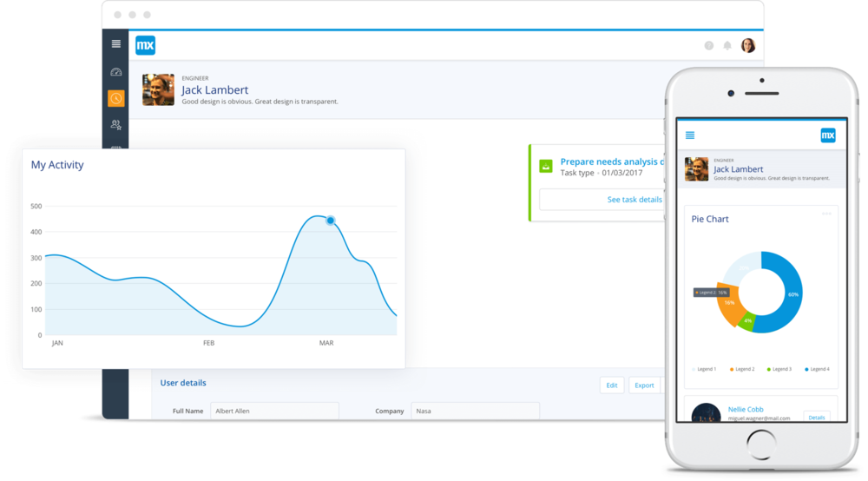Toggle Legend 3 in pie chart legend
868x481 pixels.
(779, 369)
